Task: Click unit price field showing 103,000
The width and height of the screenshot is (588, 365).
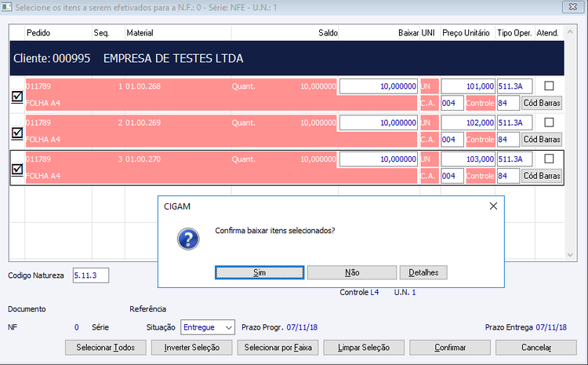Action: pyautogui.click(x=468, y=159)
